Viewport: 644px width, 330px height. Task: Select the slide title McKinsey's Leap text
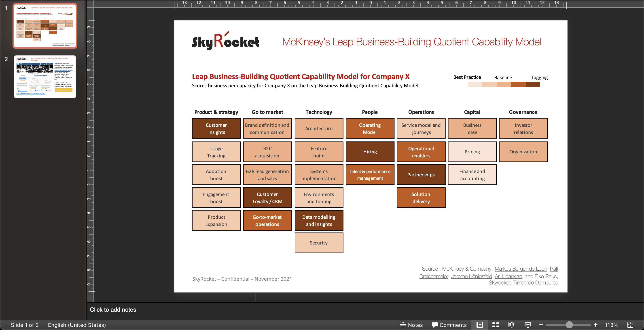pos(411,42)
